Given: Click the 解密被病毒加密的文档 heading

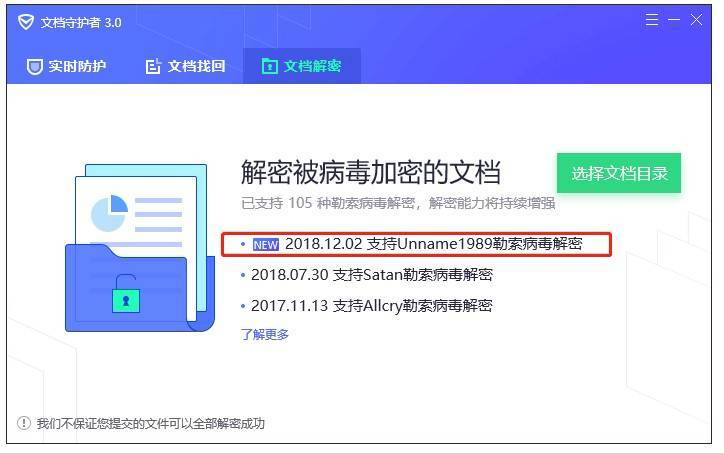Looking at the screenshot, I should pos(370,172).
